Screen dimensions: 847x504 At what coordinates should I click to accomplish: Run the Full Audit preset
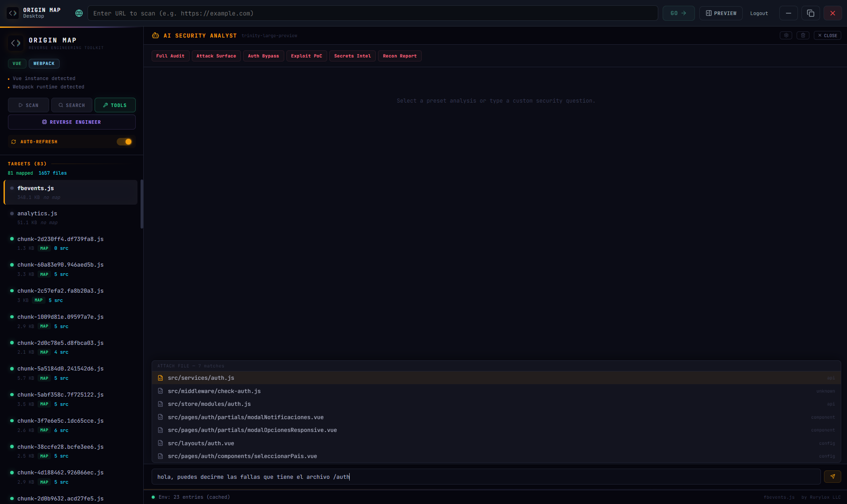point(170,56)
